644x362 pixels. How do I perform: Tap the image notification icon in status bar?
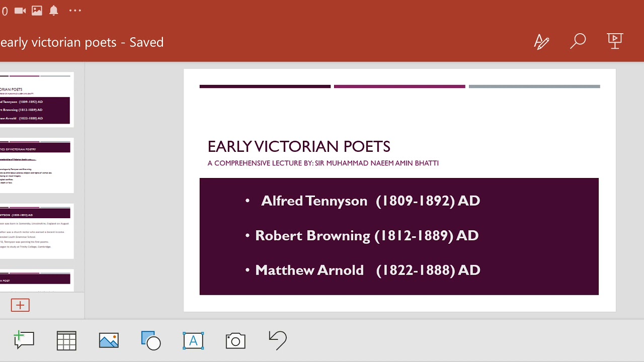coord(37,11)
